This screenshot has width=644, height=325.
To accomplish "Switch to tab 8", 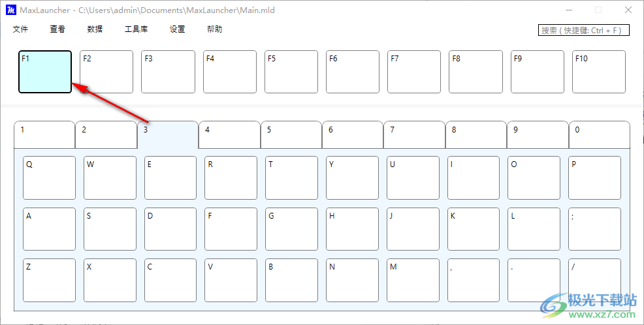I will [476, 134].
